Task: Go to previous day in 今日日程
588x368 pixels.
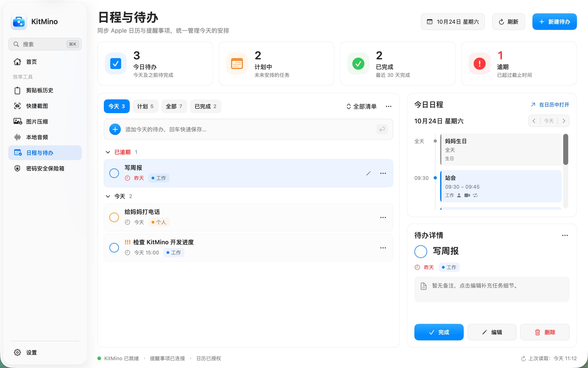Action: [534, 121]
